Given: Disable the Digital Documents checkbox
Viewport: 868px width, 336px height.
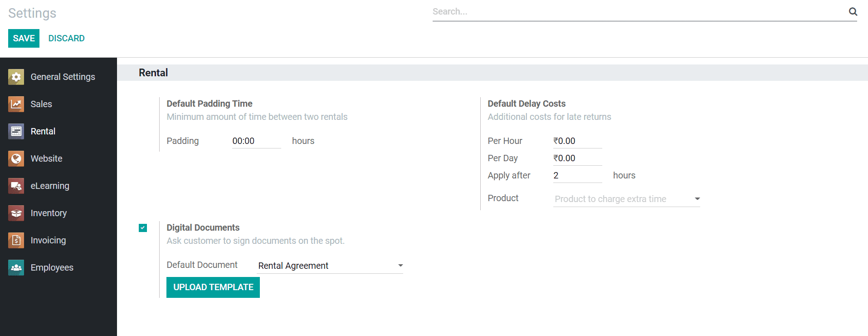Looking at the screenshot, I should (x=143, y=228).
